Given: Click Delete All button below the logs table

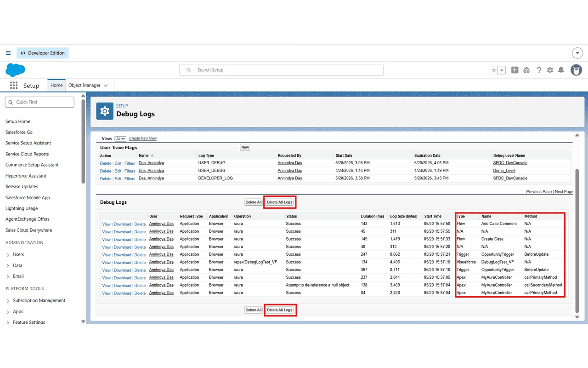Looking at the screenshot, I should [x=254, y=310].
